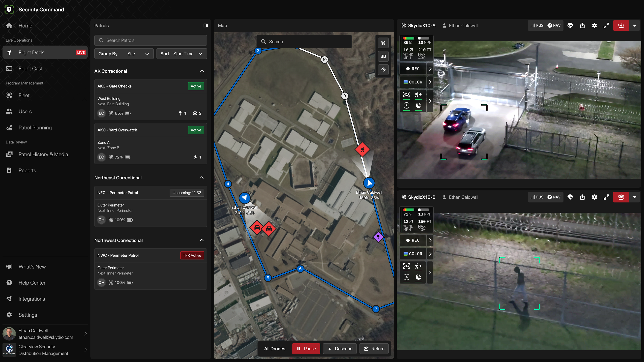
Task: Toggle the Patrols panel layout icon
Action: point(205,26)
